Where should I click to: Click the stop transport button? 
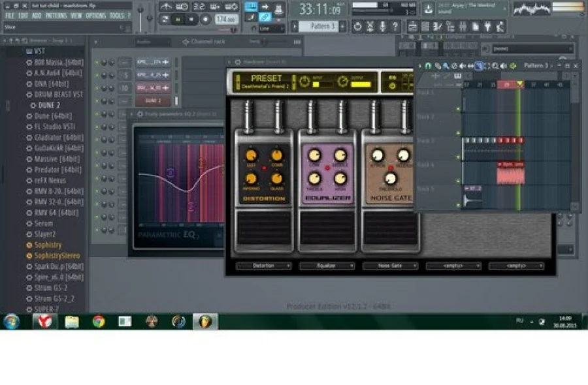click(x=191, y=19)
